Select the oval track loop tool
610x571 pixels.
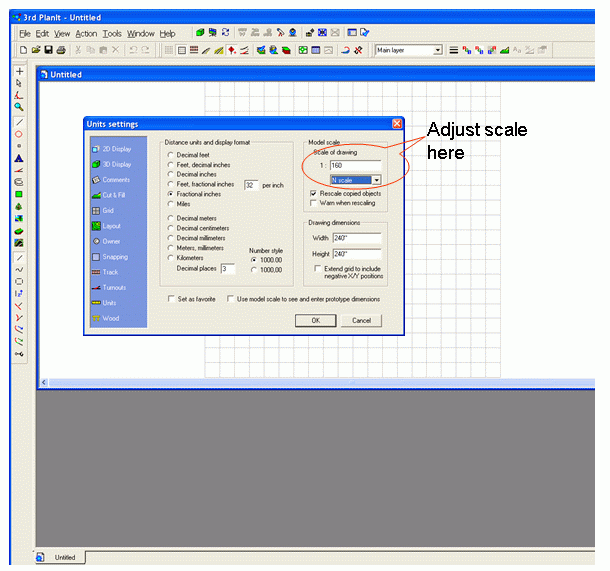pyautogui.click(x=19, y=182)
